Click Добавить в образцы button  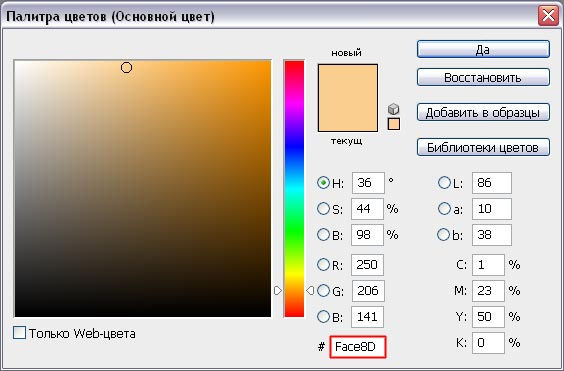point(483,112)
